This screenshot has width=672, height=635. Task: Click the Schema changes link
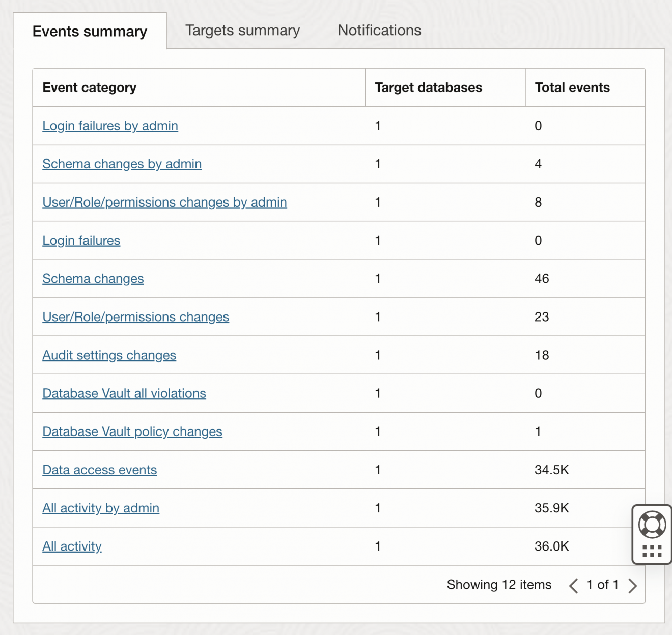point(93,279)
